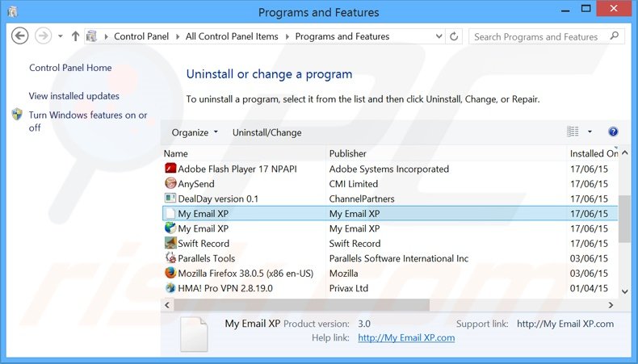Expand the view options dropdown arrow

point(590,132)
